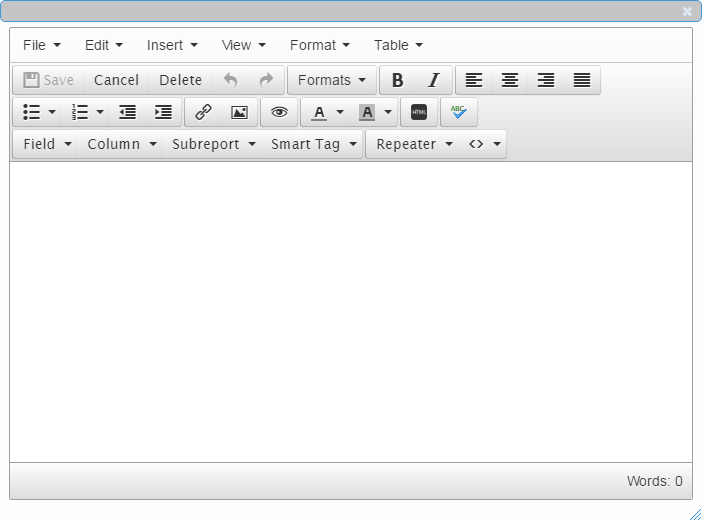Justify text with the justify icon
702x521 pixels.
[582, 80]
